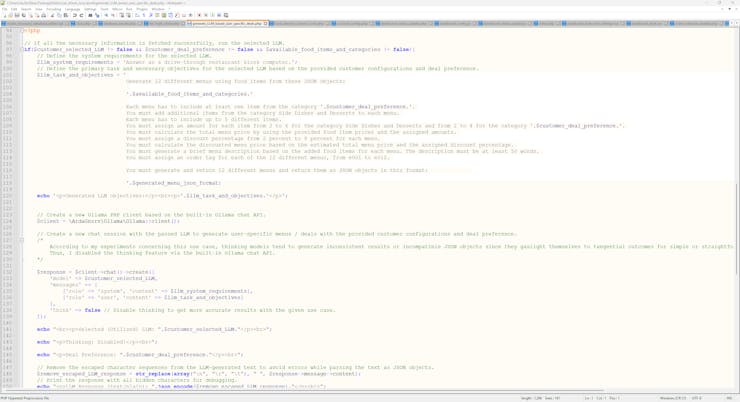740x402 pixels.
Task: Toggle INS overwrite mode in status bar
Action: coord(730,398)
